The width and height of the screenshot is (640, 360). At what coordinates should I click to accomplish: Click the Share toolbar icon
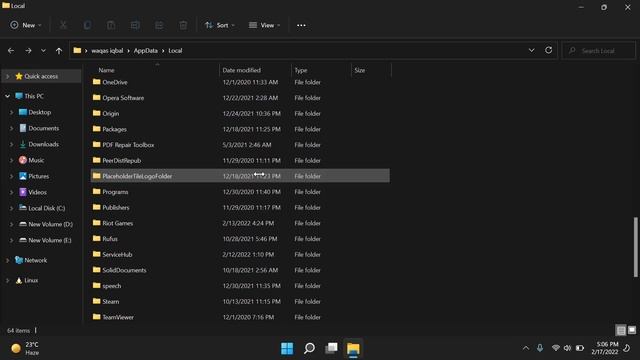159,25
